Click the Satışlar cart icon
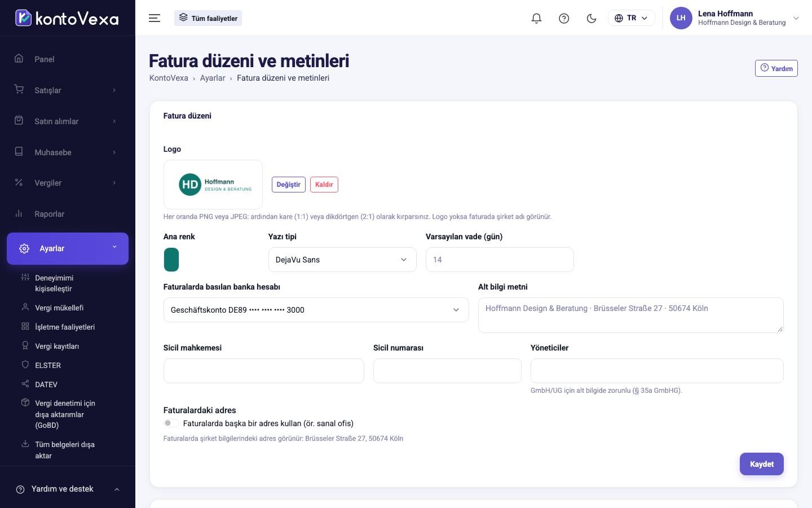The width and height of the screenshot is (812, 508). [x=19, y=90]
